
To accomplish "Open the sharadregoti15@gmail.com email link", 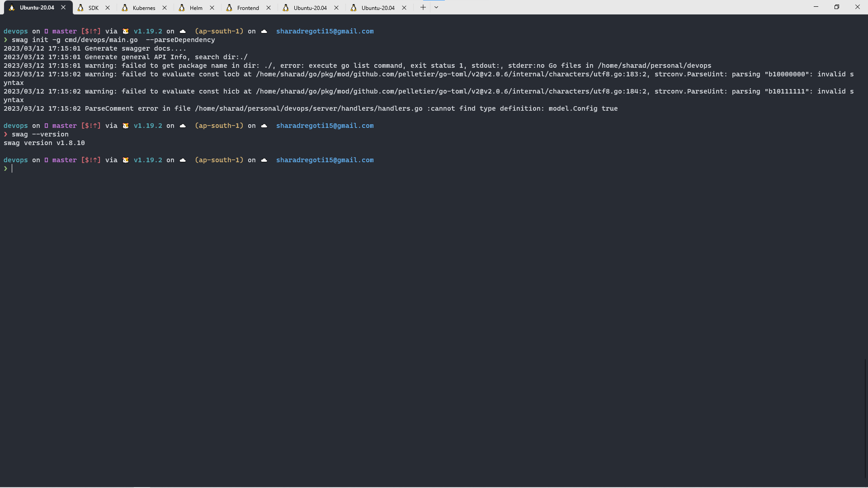I will (325, 31).
